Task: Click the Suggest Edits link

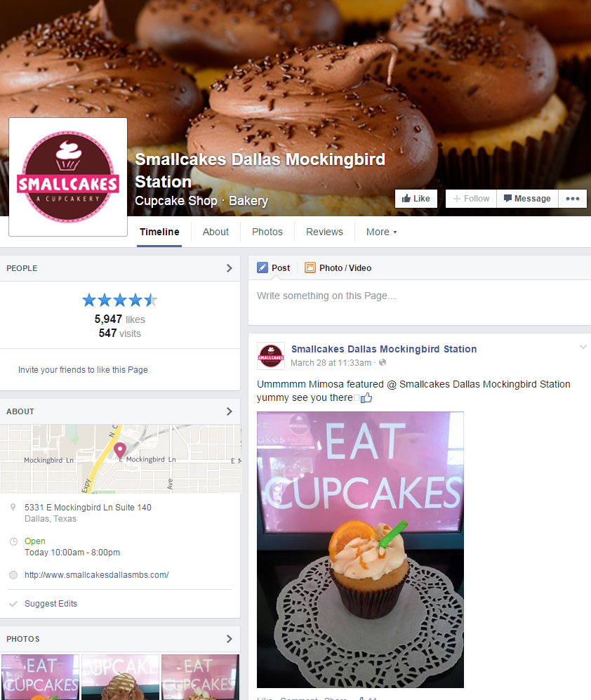Action: 51,604
